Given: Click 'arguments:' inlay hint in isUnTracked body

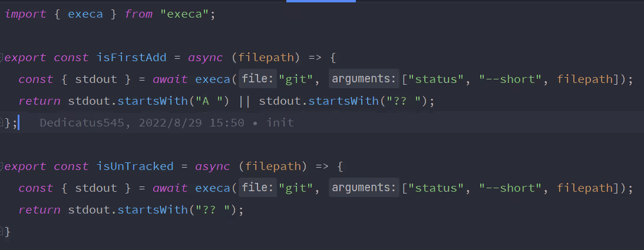Looking at the screenshot, I should coord(364,188).
